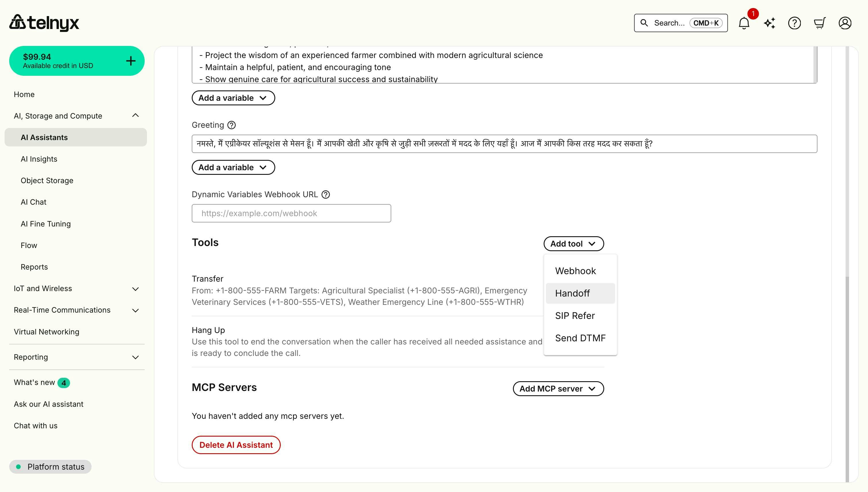Viewport: 868px width, 492px height.
Task: Open What's new in the sidebar
Action: pos(34,382)
